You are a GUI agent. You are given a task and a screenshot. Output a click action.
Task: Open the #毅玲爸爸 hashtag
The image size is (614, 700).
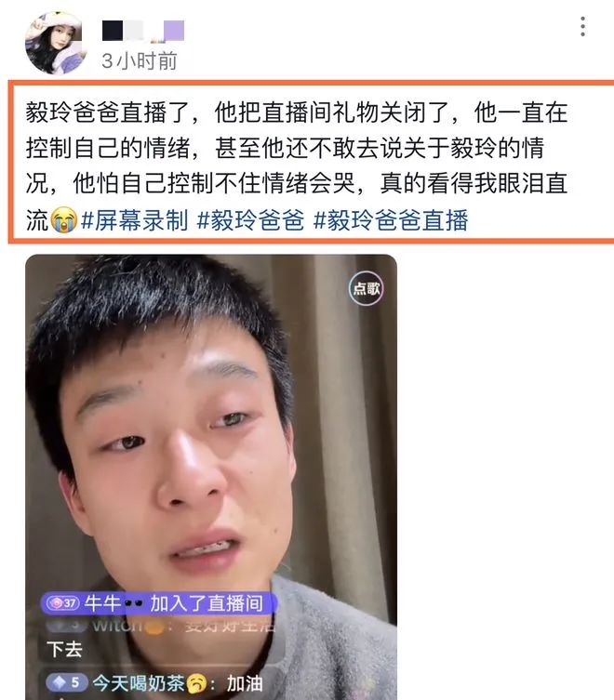point(250,220)
